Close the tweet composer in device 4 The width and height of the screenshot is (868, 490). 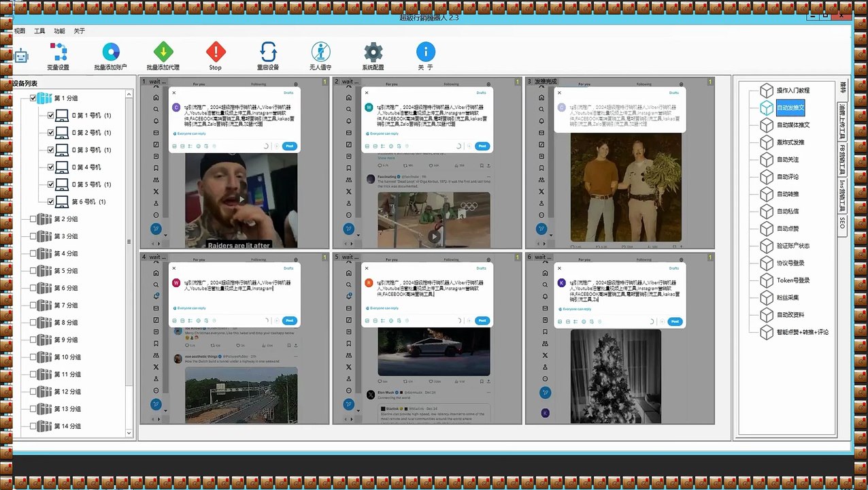coord(174,267)
